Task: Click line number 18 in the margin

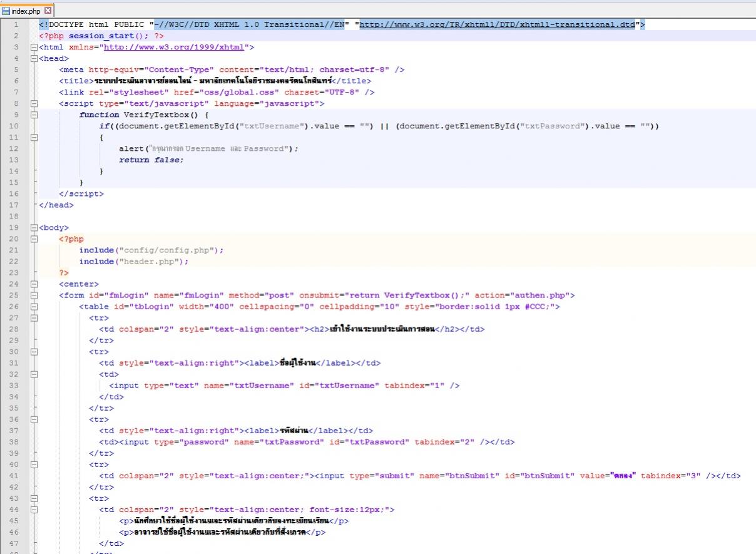Action: click(14, 216)
